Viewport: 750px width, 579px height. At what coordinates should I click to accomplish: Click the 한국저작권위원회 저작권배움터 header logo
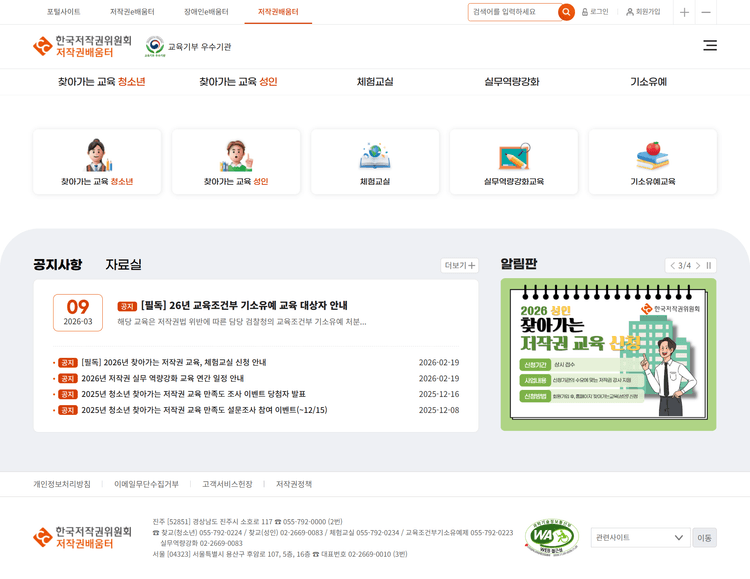82,46
